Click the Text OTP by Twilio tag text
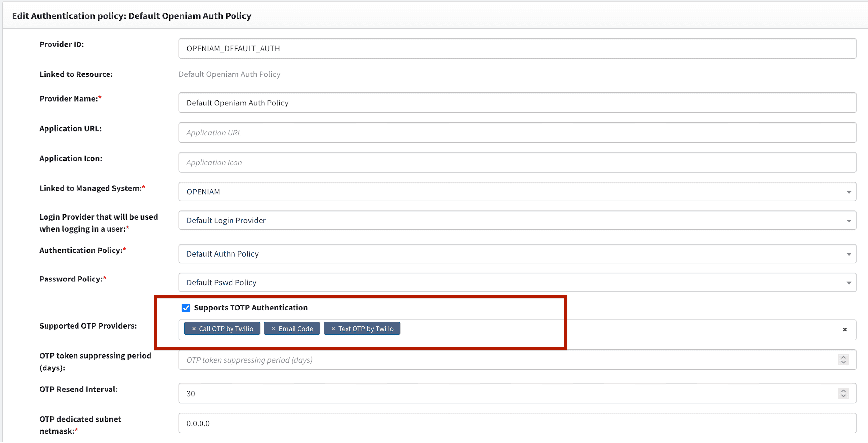Screen dimensions: 868x443 tap(366, 329)
